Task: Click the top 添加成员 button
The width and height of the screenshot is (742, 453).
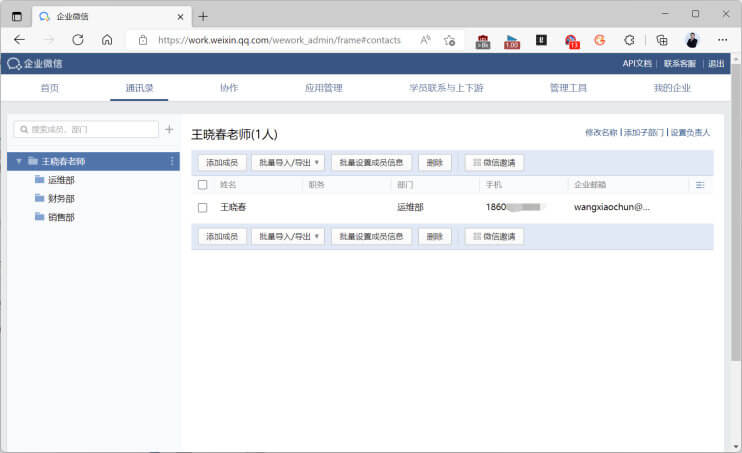Action: coord(222,162)
